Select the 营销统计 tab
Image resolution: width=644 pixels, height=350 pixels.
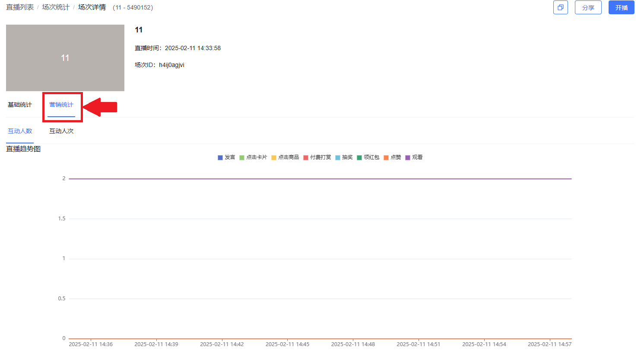(x=61, y=105)
